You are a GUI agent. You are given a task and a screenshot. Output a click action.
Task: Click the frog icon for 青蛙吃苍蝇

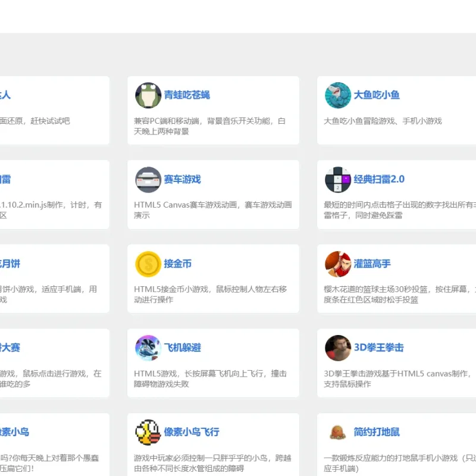point(148,95)
